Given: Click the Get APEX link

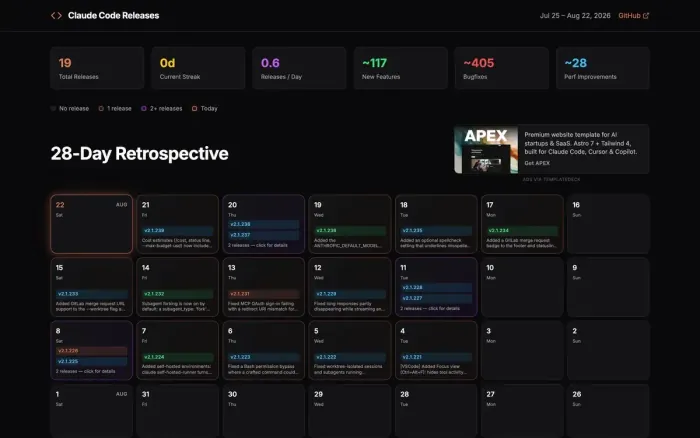Looking at the screenshot, I should click(537, 163).
